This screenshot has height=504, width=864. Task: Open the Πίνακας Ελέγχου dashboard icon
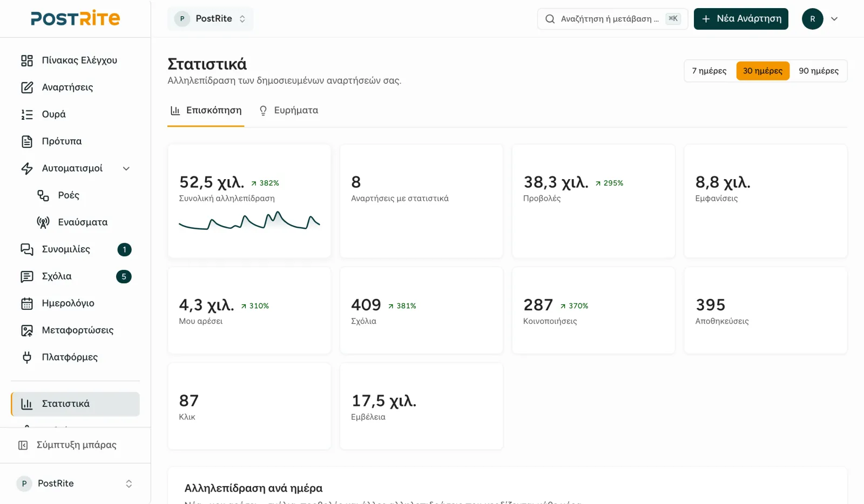(x=27, y=60)
